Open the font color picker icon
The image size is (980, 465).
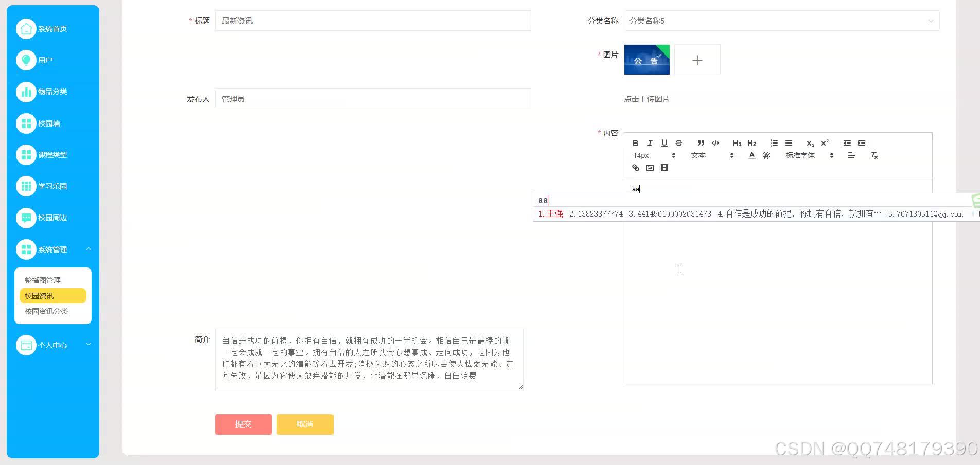click(751, 155)
